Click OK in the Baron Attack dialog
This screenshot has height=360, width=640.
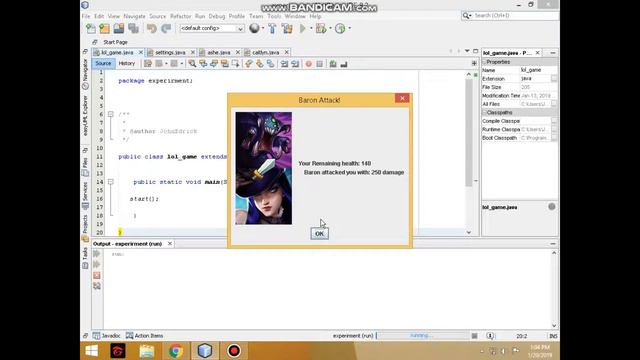click(319, 234)
